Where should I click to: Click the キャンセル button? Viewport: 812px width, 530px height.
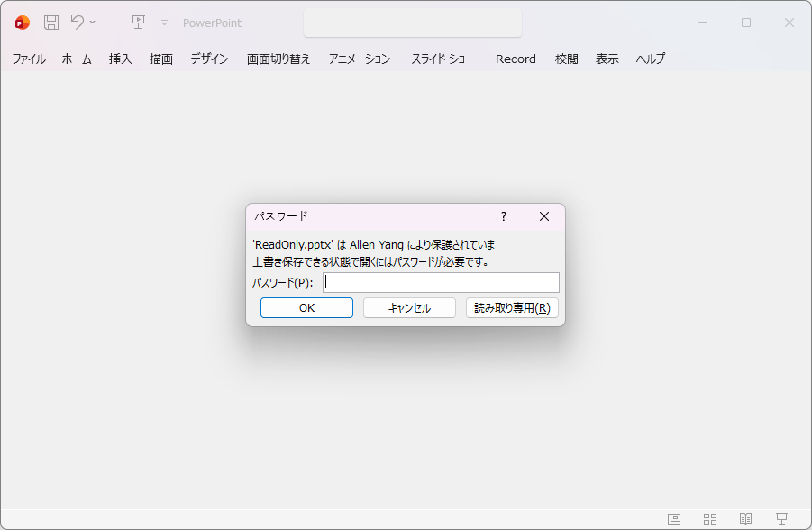[409, 307]
